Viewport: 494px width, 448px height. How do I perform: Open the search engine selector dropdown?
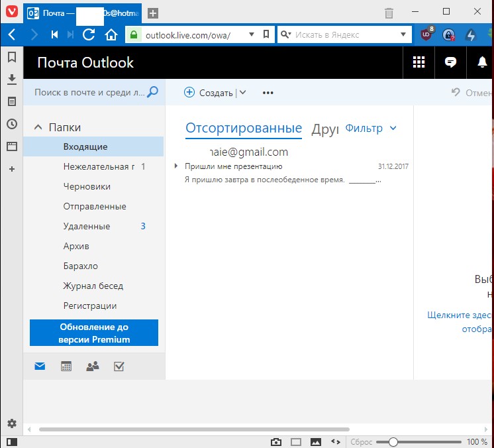pyautogui.click(x=286, y=34)
